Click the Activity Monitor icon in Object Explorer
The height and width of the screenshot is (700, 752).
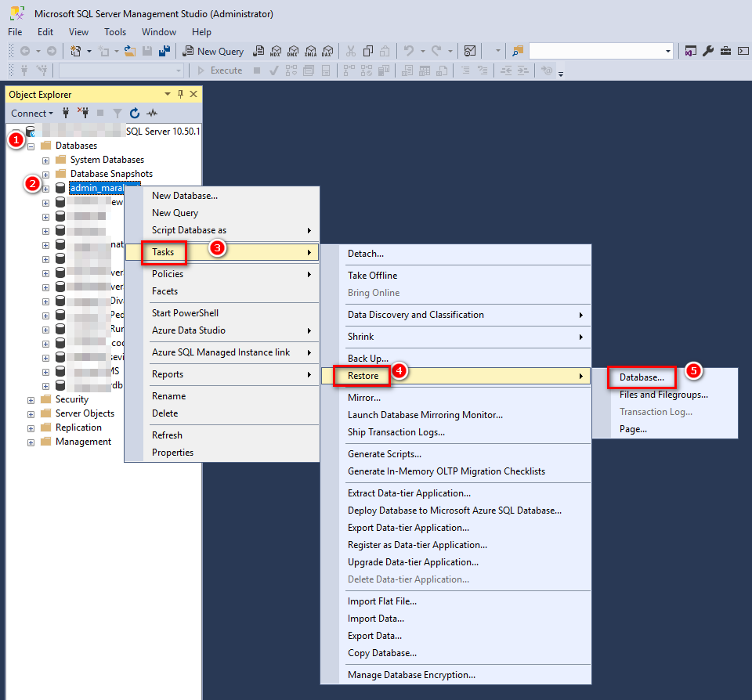[152, 113]
